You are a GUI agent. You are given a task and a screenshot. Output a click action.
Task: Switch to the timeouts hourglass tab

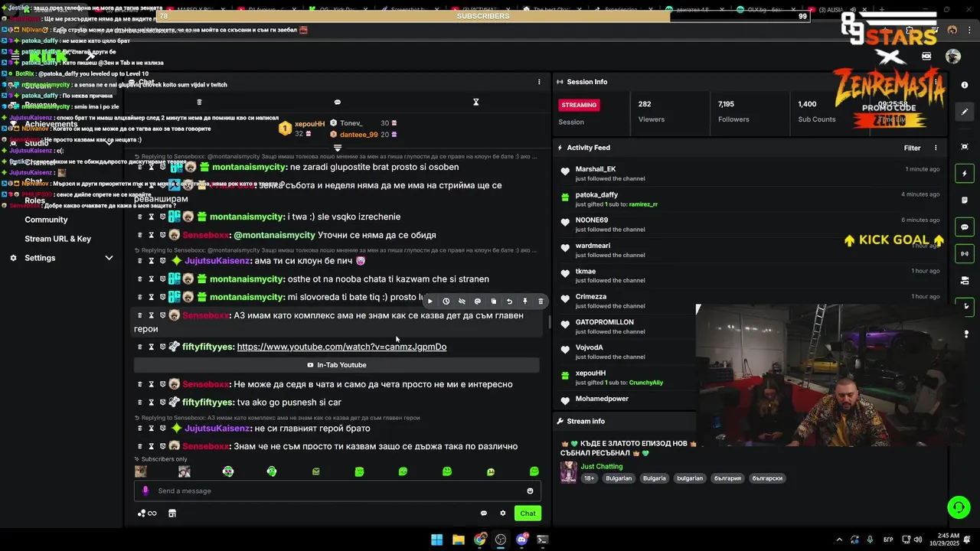click(x=475, y=102)
